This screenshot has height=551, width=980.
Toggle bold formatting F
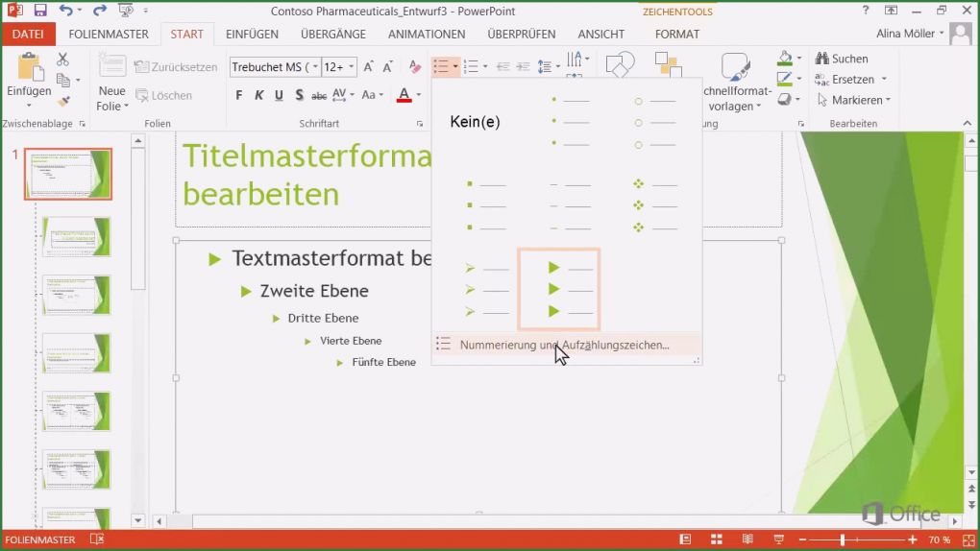tap(238, 95)
